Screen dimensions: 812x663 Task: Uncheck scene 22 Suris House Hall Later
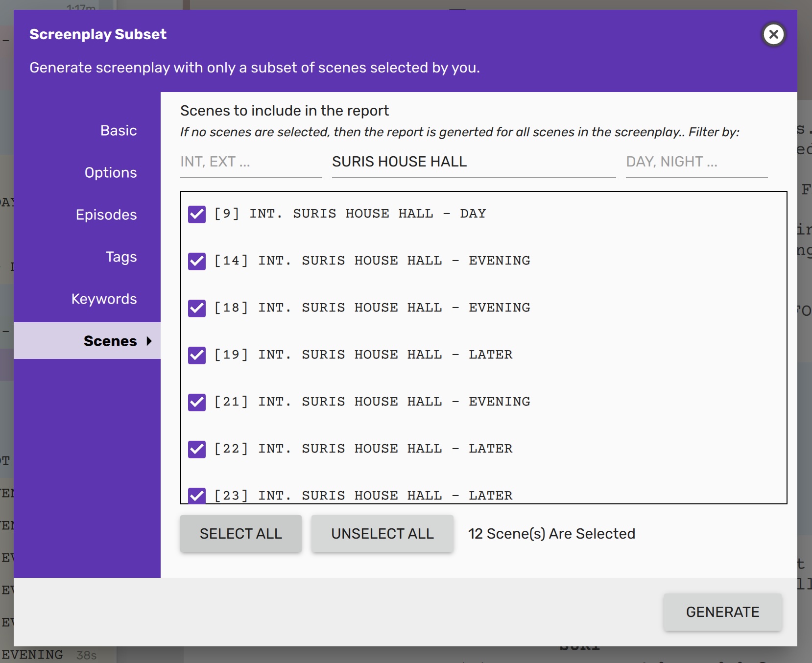(x=197, y=449)
